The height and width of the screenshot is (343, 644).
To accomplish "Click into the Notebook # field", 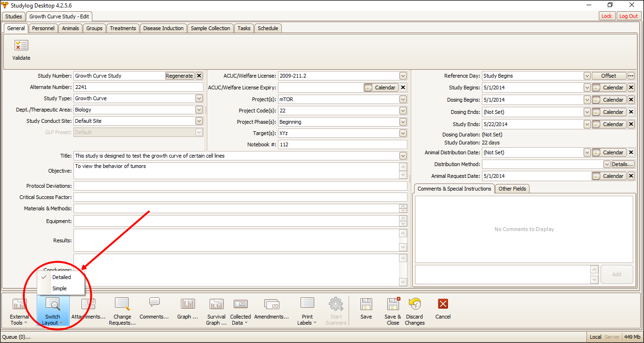I will point(342,144).
